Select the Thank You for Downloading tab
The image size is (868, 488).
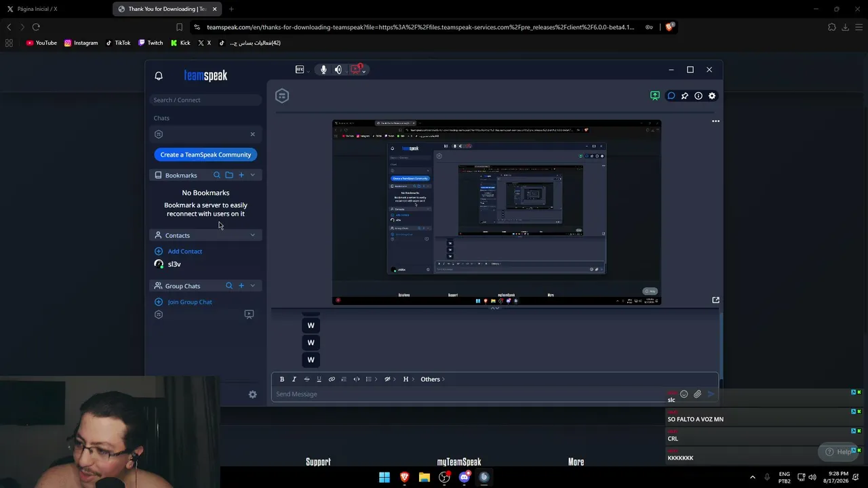(167, 9)
